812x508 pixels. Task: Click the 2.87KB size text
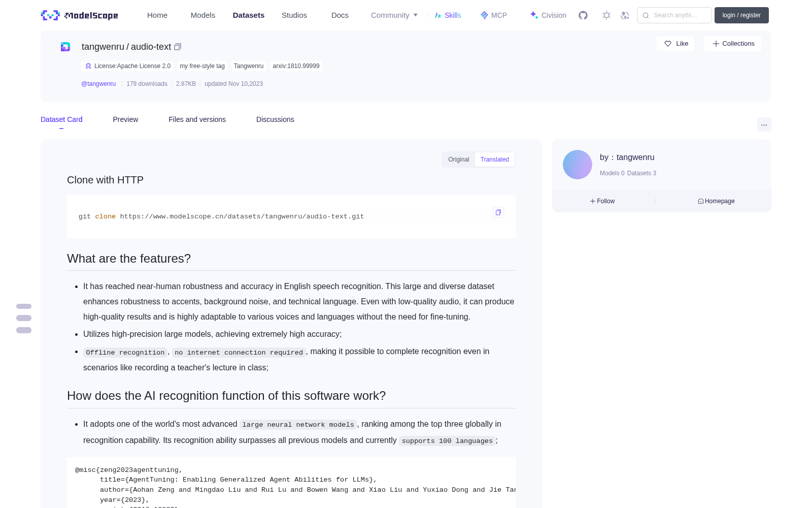tap(186, 84)
